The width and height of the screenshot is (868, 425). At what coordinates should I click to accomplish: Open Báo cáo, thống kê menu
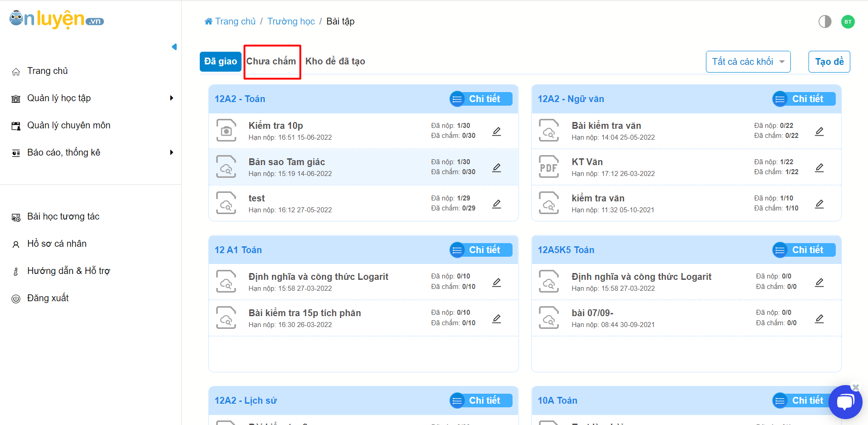64,152
